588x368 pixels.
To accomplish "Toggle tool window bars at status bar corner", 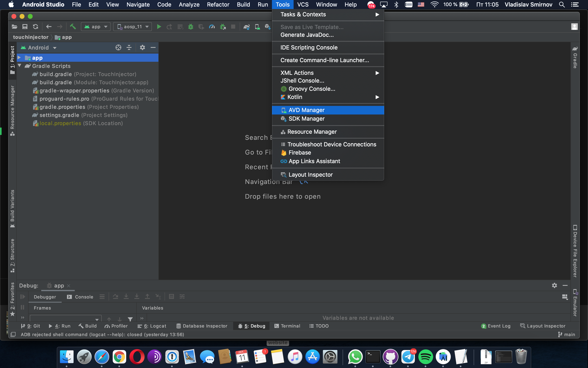I will (13, 334).
